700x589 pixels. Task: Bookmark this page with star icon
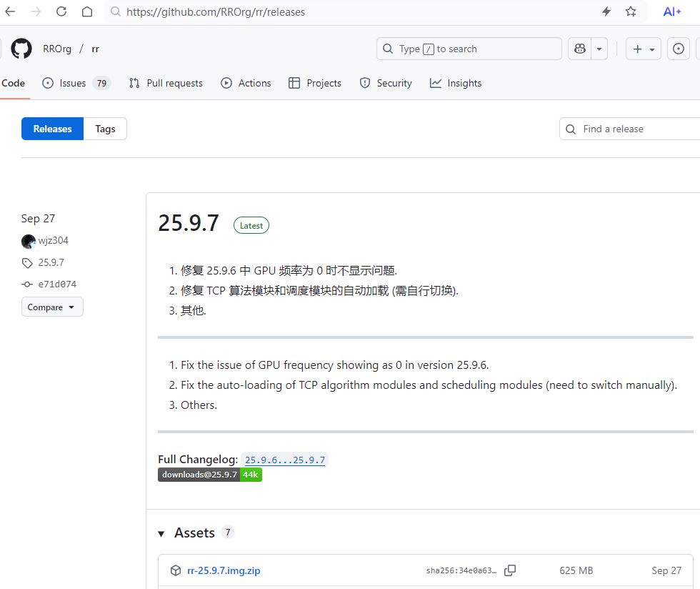(631, 11)
